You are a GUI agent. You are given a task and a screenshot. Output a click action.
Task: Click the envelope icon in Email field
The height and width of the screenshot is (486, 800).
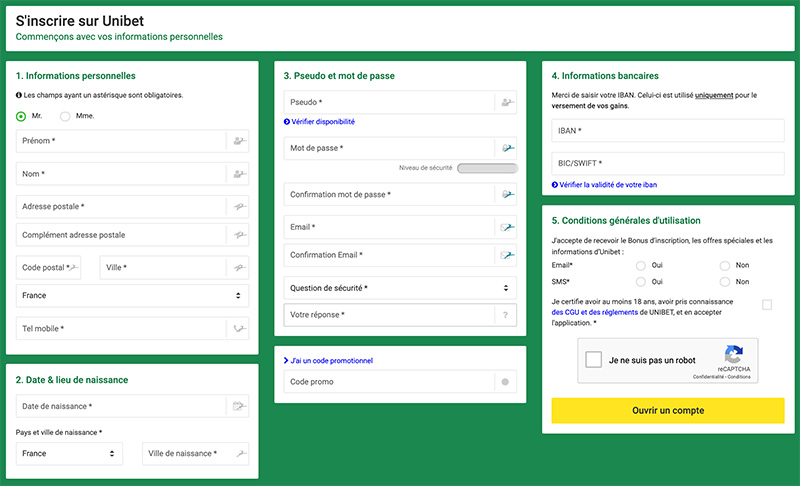pos(507,227)
